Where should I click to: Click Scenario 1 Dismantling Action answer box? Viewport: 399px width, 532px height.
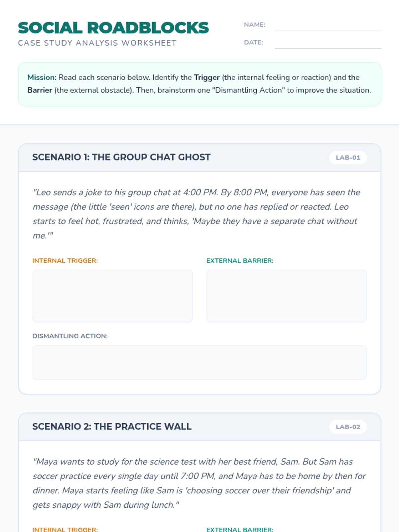coord(199,362)
